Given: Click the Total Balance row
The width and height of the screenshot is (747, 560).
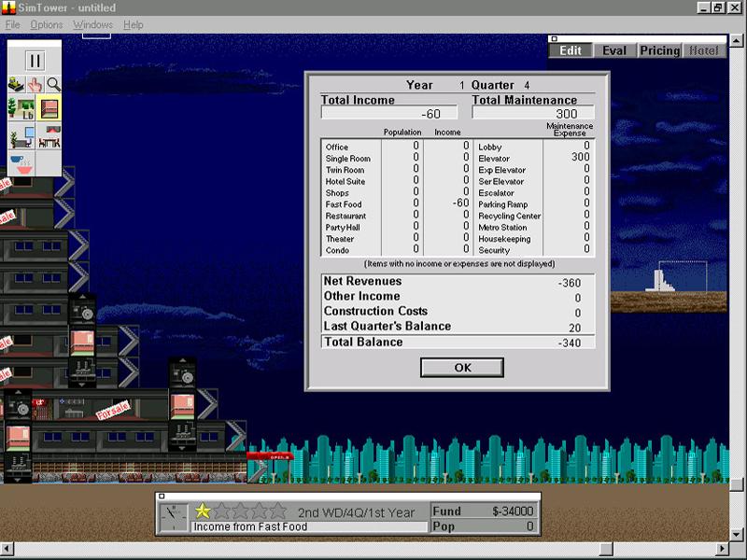Looking at the screenshot, I should tap(458, 342).
